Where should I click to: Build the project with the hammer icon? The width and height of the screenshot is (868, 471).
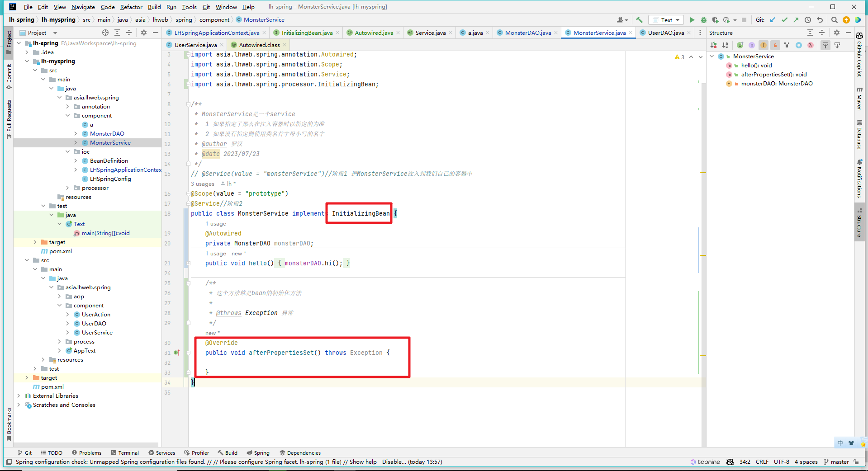coord(639,20)
